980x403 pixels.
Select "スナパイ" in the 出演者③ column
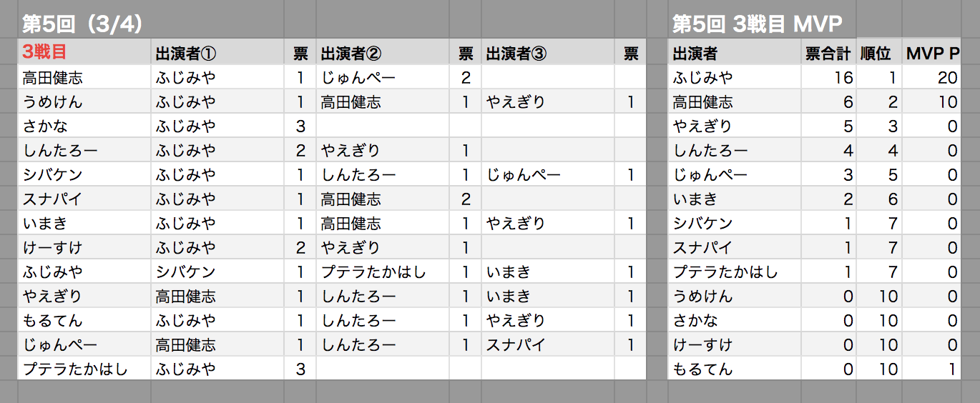(547, 344)
